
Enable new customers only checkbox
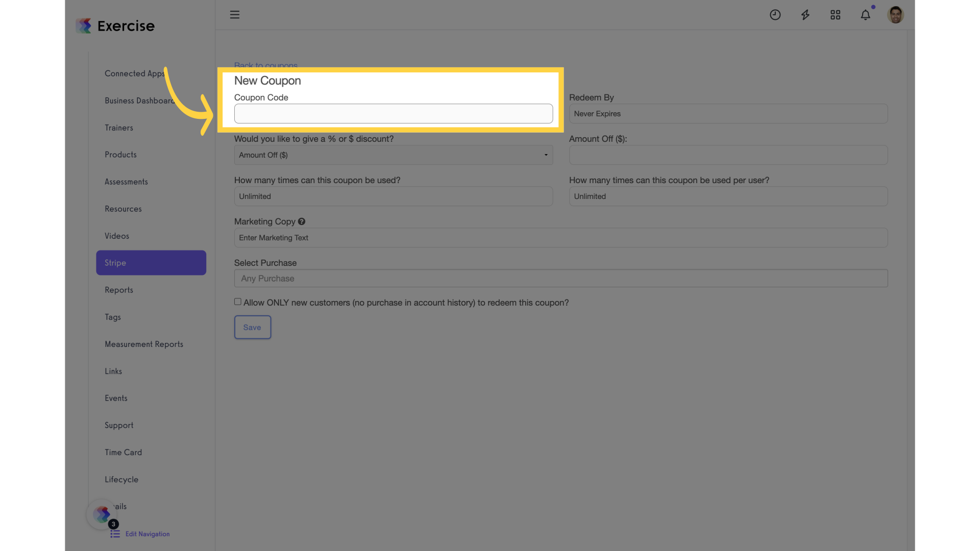point(238,302)
